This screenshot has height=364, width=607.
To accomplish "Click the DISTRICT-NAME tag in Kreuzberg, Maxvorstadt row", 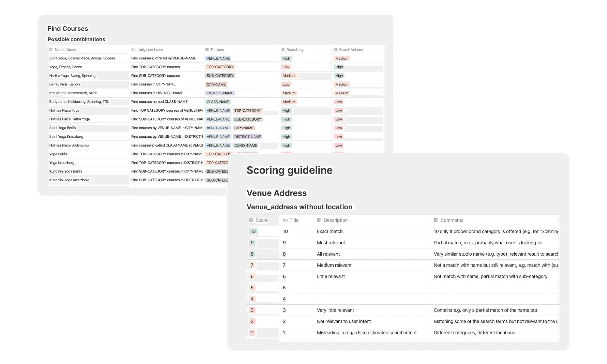I will 220,93.
